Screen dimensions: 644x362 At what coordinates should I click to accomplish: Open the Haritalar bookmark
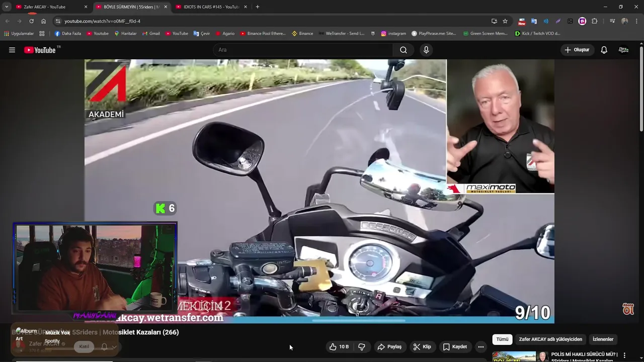coord(125,34)
